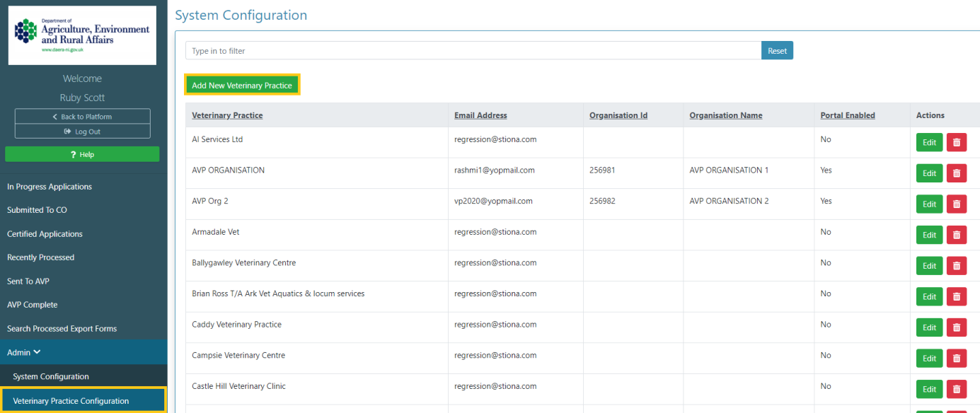This screenshot has width=980, height=413.
Task: Select organisation id 256981
Action: 602,170
